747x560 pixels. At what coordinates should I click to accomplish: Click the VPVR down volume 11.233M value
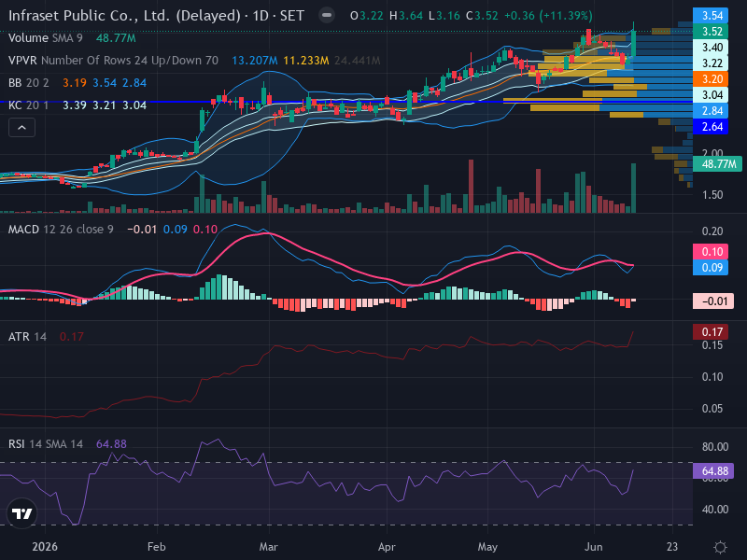[306, 61]
